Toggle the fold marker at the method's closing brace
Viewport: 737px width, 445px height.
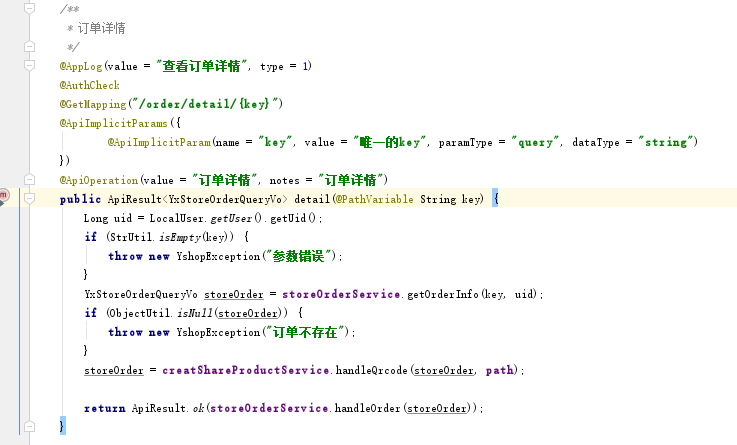[29, 426]
